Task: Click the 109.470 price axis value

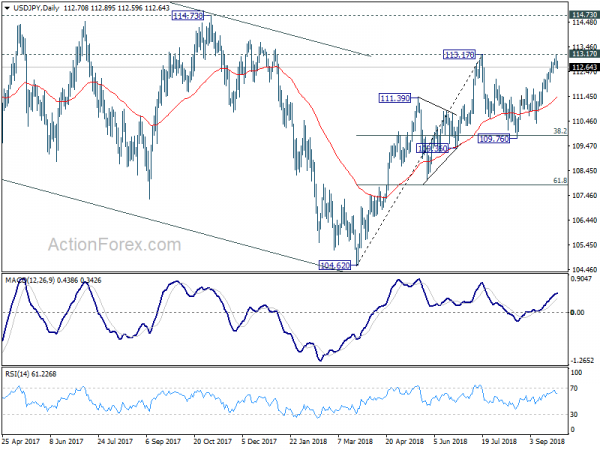Action: (584, 146)
